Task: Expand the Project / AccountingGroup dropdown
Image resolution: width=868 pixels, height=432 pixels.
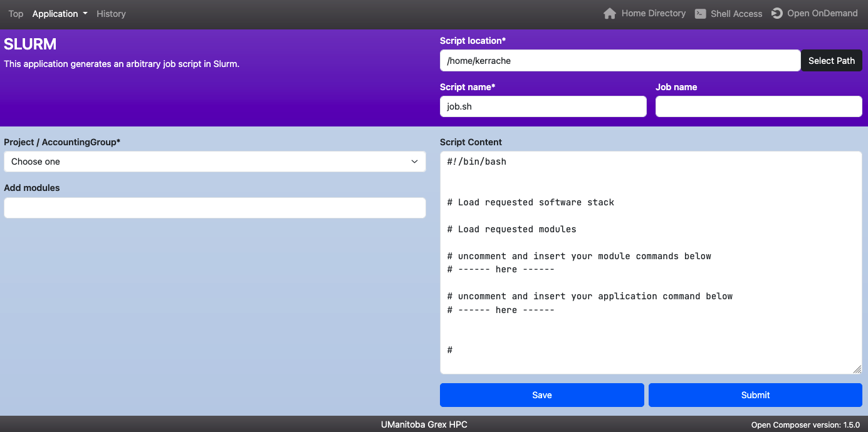Action: (x=214, y=162)
